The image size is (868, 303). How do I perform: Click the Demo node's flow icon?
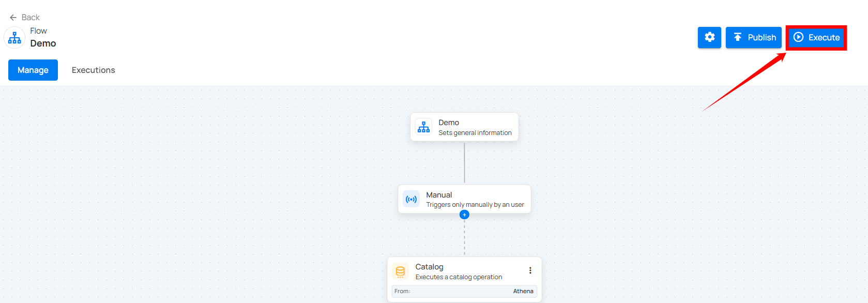(423, 127)
